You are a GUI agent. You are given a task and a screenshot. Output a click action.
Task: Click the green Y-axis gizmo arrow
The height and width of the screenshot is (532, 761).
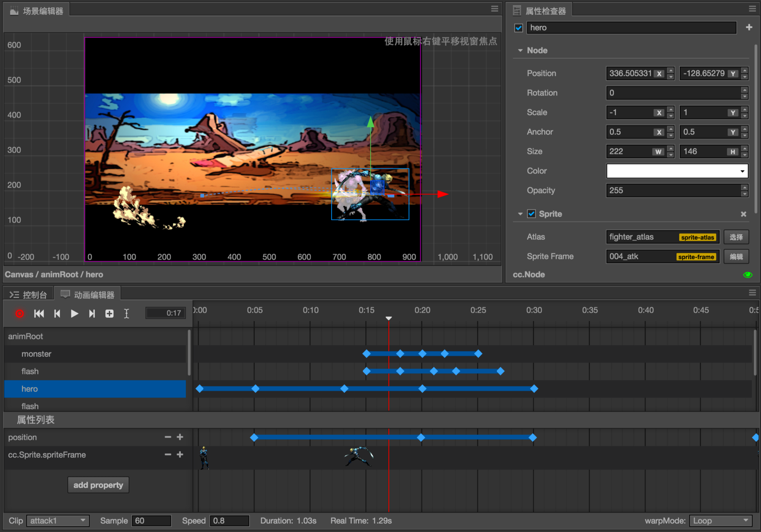click(371, 122)
